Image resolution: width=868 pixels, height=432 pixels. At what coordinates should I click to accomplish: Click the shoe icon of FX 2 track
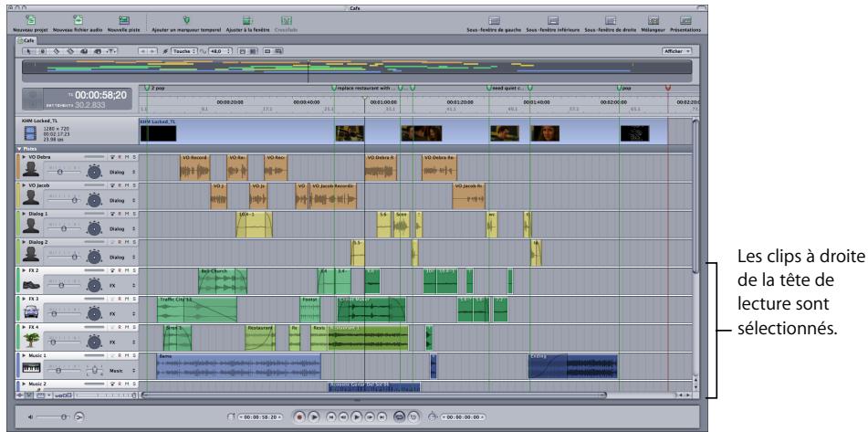tap(30, 285)
